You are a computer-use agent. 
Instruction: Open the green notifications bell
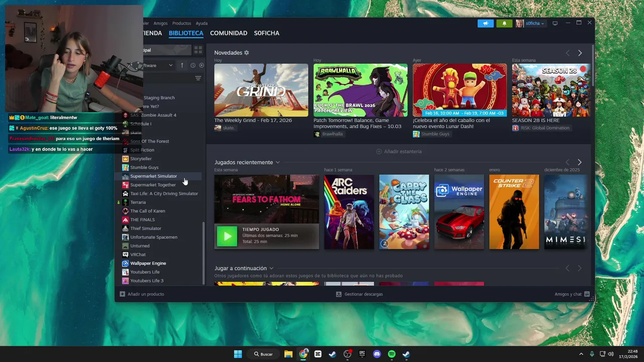[x=505, y=23]
